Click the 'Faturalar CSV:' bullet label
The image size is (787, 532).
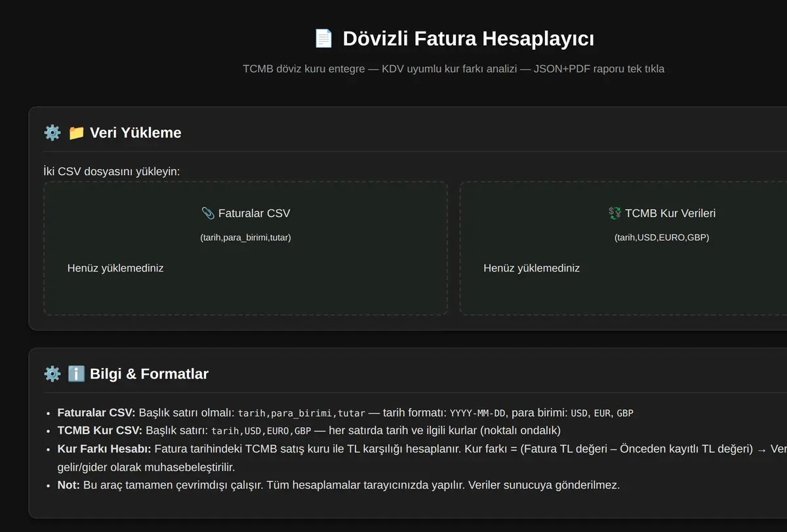tap(96, 413)
